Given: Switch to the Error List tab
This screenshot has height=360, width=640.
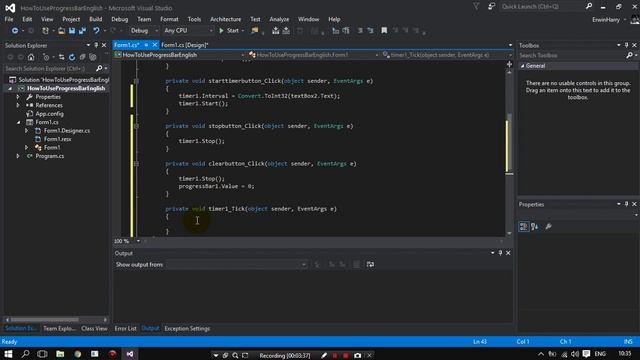Looking at the screenshot, I should coord(125,329).
